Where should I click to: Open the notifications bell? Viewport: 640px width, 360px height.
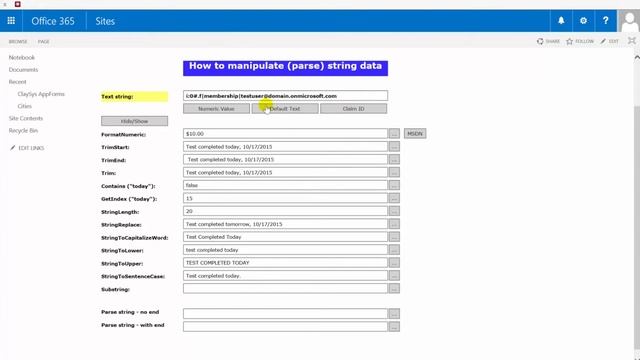pos(561,21)
